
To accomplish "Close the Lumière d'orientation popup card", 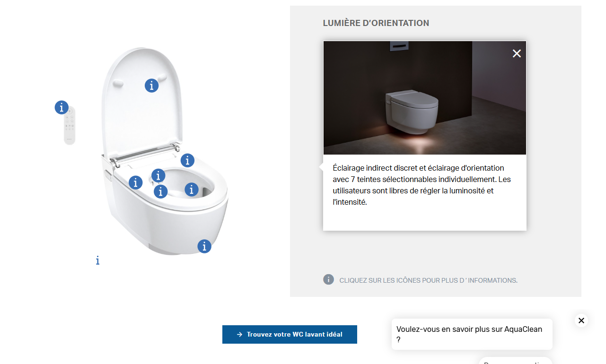I will click(517, 53).
